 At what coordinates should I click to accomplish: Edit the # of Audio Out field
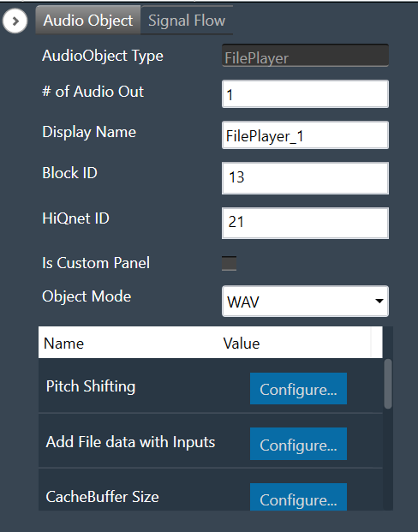tap(305, 94)
